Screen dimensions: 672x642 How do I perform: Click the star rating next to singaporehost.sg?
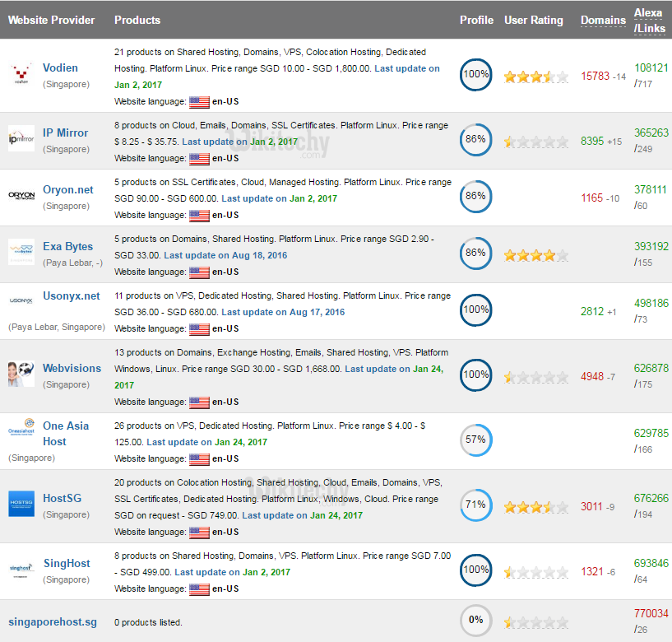pyautogui.click(x=534, y=621)
